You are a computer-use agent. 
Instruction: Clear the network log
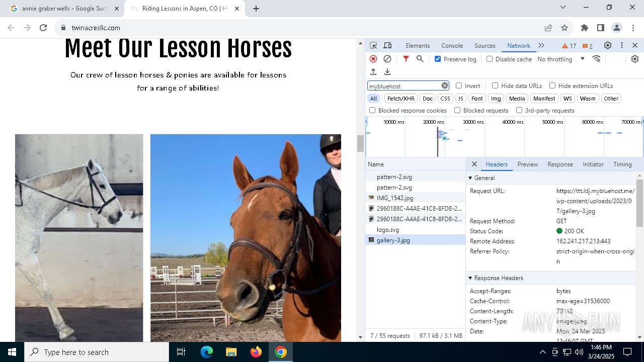[387, 59]
